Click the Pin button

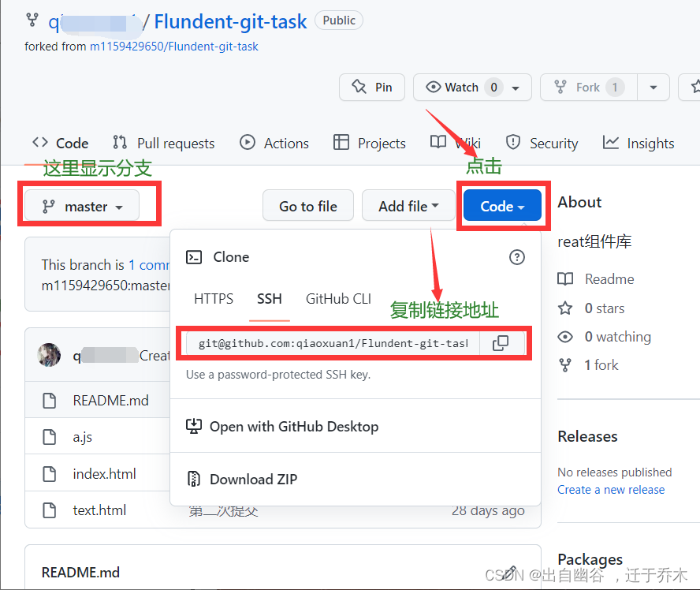(372, 87)
